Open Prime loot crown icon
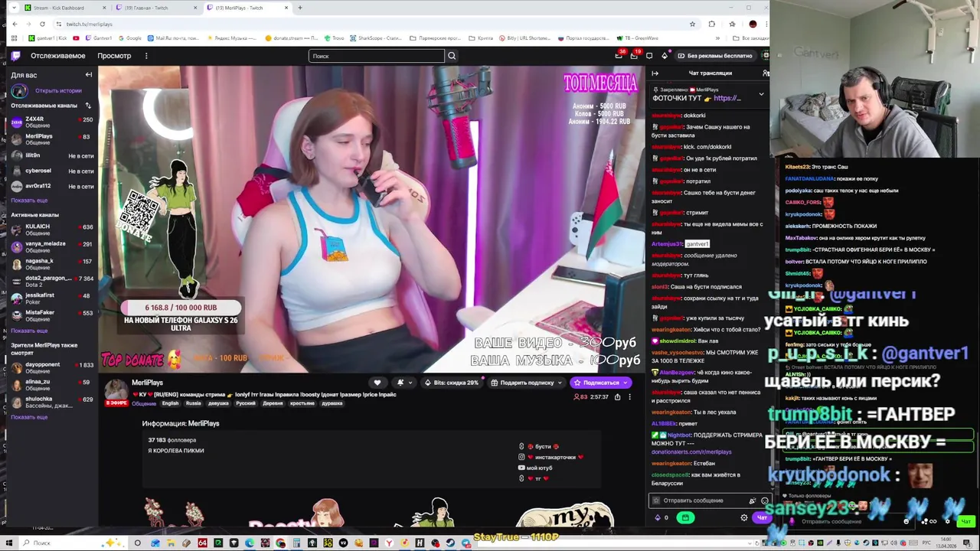This screenshot has height=551, width=980. (x=619, y=56)
